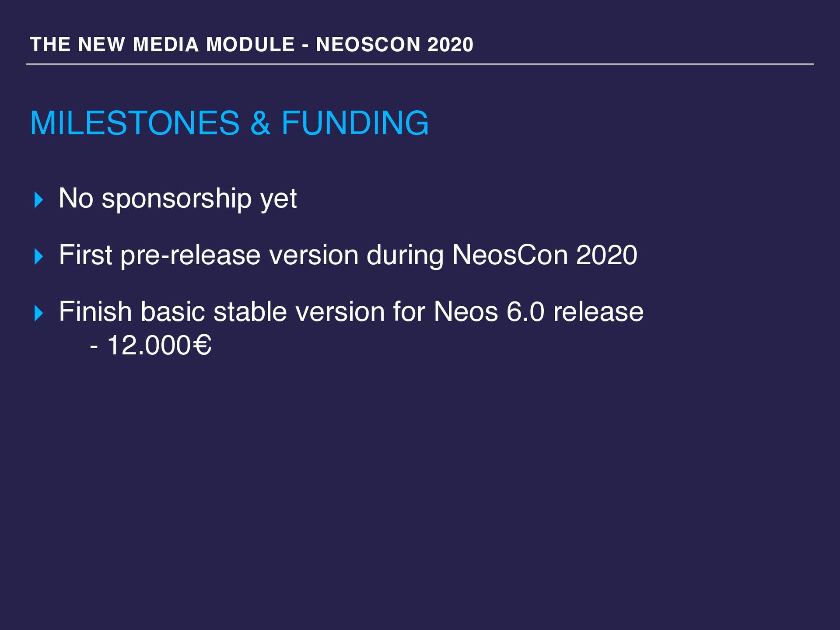The height and width of the screenshot is (630, 840).
Task: Click 'THE NEW MEDIA MODULE' header text
Action: point(162,45)
